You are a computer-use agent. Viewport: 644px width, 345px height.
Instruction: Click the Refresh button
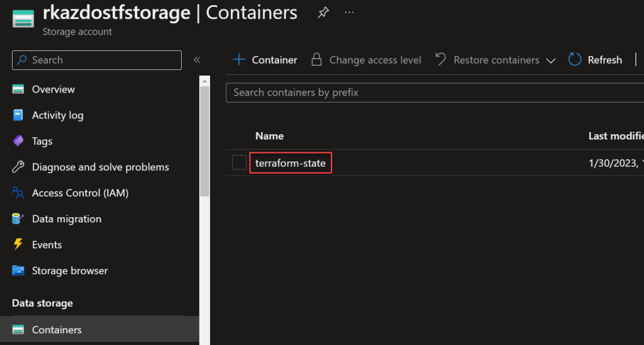[x=595, y=60]
